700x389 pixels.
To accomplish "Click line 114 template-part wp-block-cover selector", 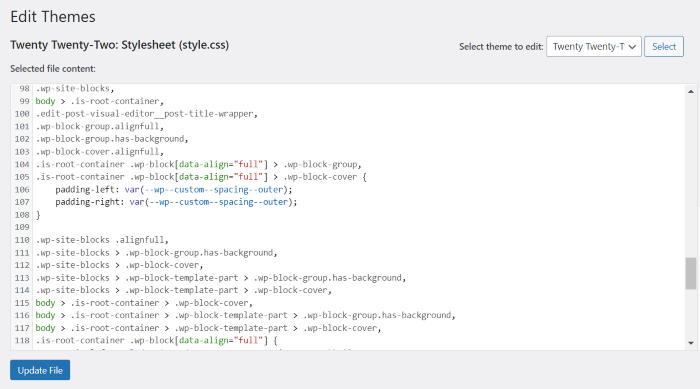I will (x=183, y=290).
